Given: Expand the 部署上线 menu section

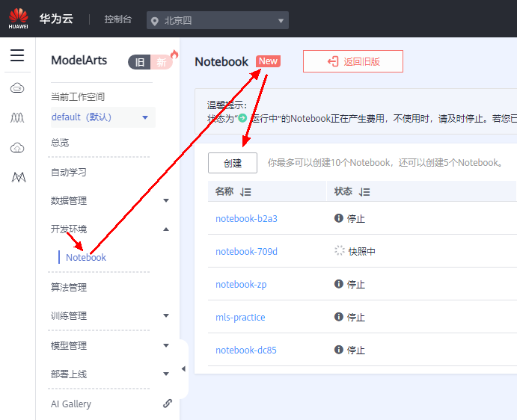Looking at the screenshot, I should click(166, 374).
